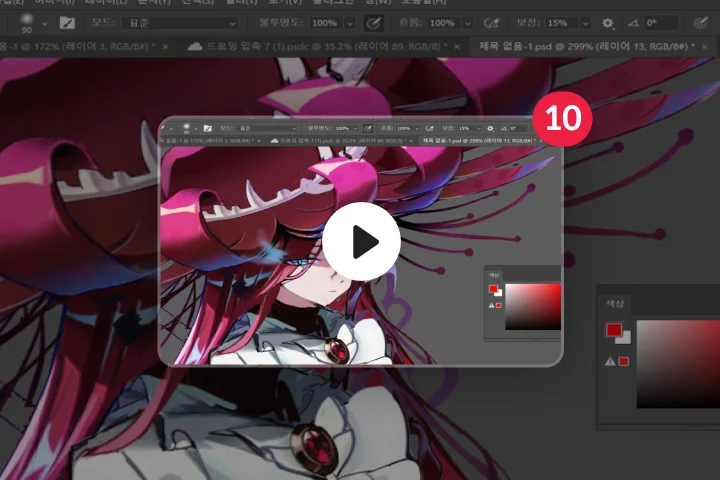Screen dimensions: 720x480
Task: Click the gray background color swatch in 색상 panel
Action: coord(625,338)
